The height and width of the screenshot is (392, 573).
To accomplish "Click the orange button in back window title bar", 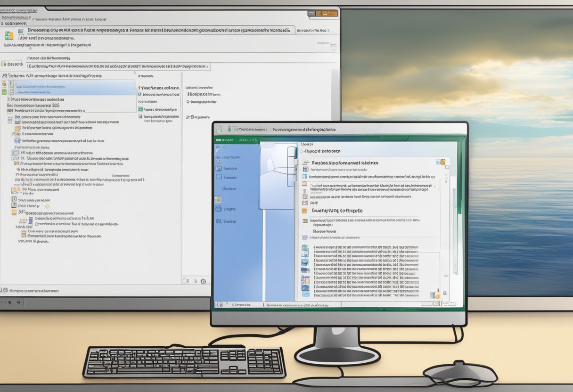I will point(329,13).
